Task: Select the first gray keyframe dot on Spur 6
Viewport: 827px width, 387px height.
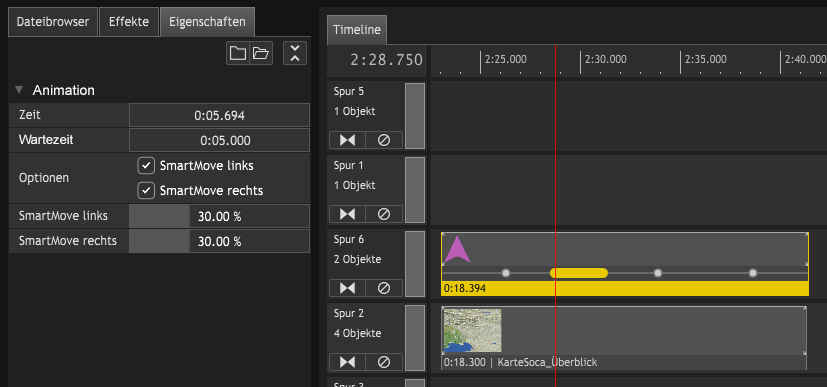Action: (x=506, y=273)
